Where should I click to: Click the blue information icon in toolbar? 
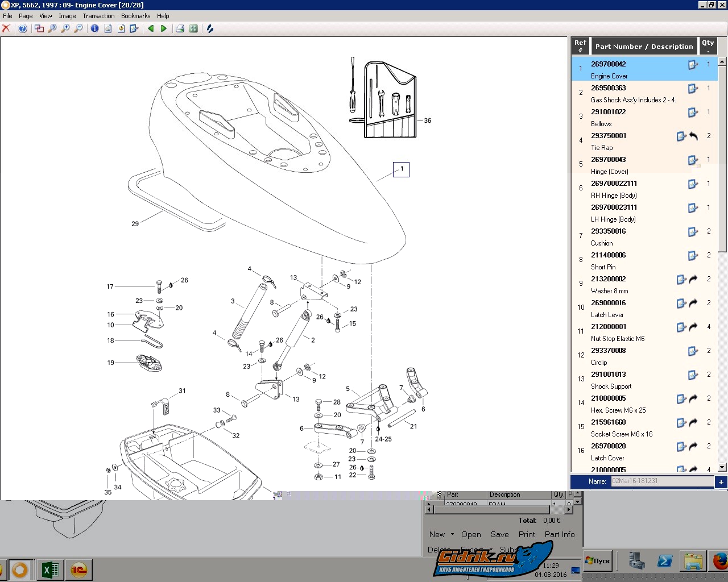point(94,28)
